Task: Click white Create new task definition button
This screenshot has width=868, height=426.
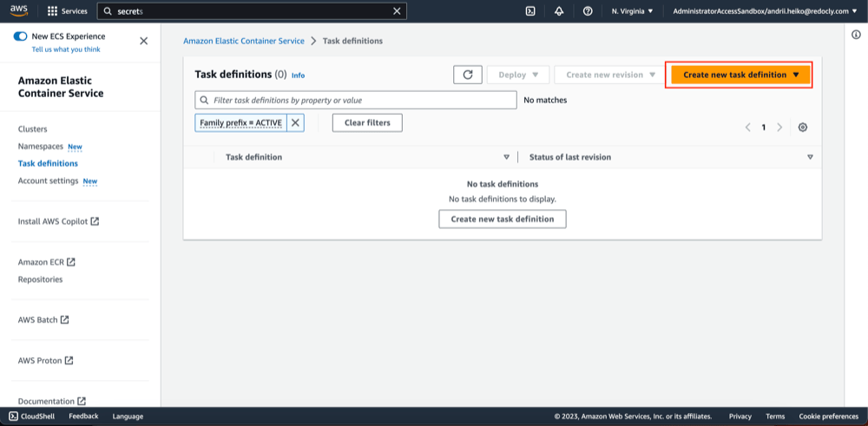Action: (503, 220)
